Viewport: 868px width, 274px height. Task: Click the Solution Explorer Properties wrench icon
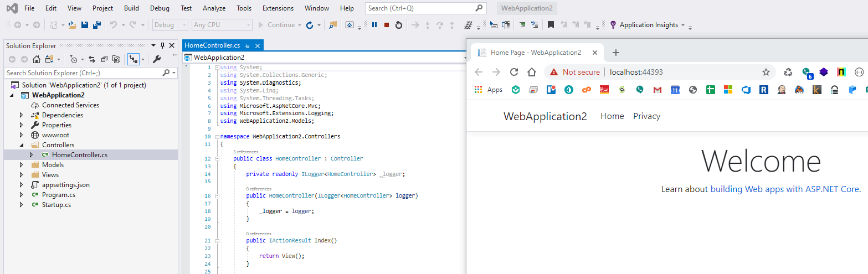[157, 59]
